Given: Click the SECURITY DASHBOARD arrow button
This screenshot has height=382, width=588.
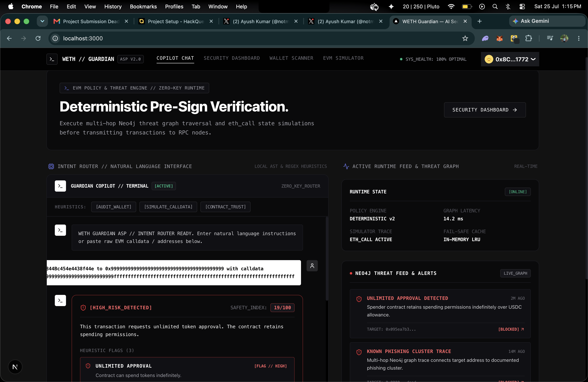Looking at the screenshot, I should pyautogui.click(x=485, y=110).
